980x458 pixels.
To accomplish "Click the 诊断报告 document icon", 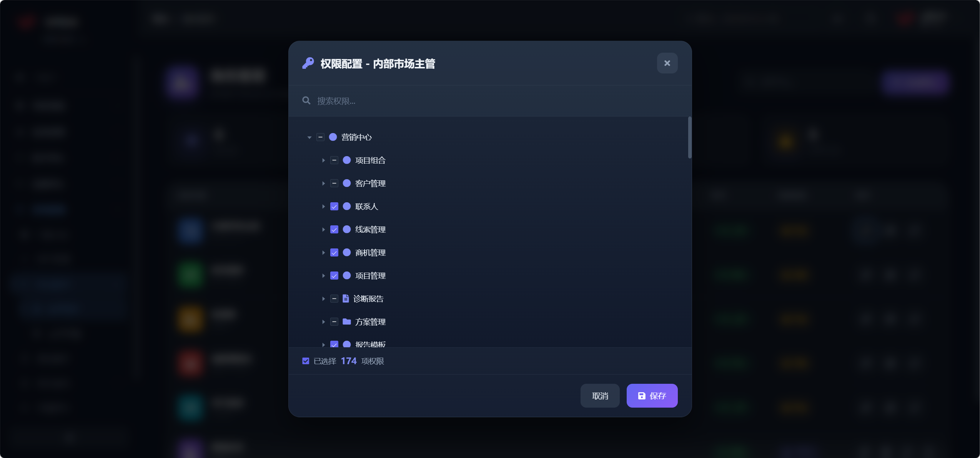I will [346, 298].
